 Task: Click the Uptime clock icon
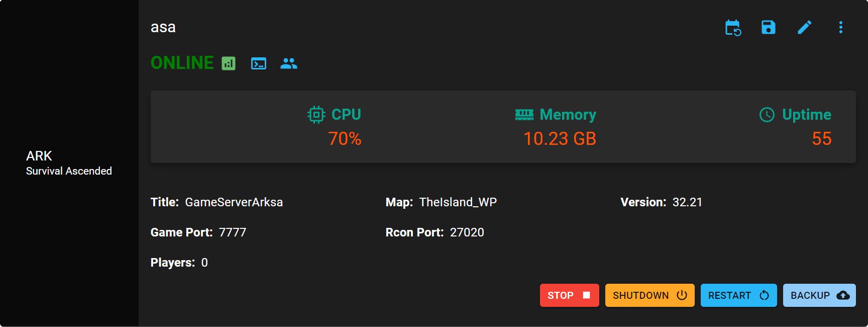click(x=767, y=115)
